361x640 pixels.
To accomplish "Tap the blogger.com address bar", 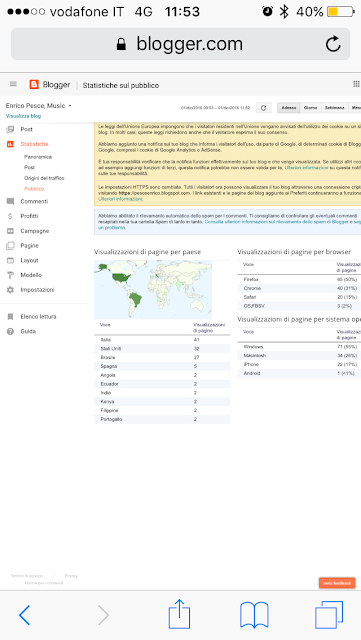I will click(180, 44).
